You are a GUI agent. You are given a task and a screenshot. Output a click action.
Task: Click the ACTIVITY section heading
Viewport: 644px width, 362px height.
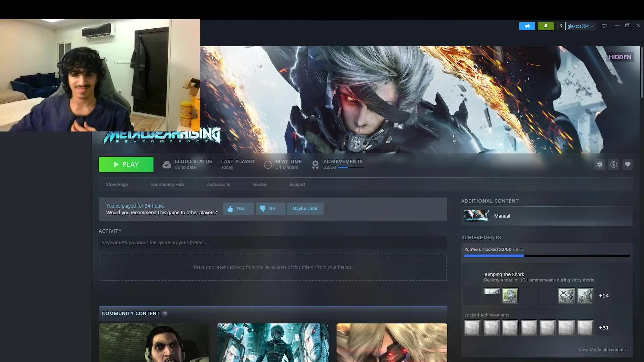click(110, 231)
